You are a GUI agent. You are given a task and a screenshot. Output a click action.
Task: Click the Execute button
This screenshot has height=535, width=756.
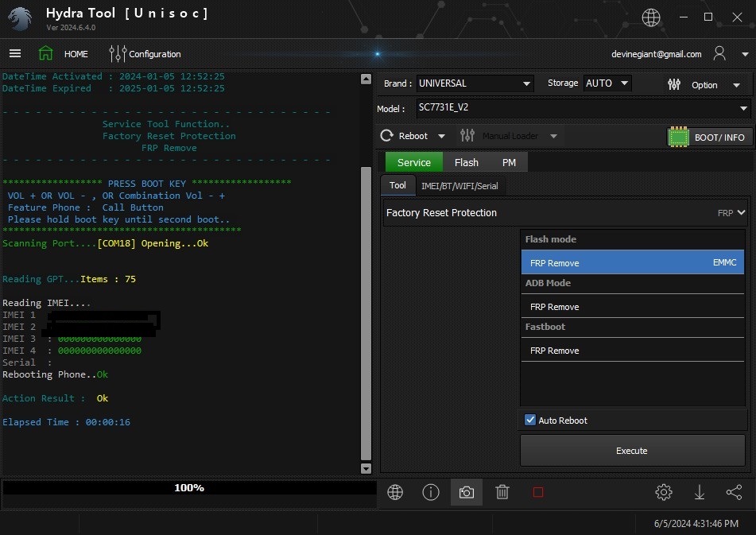(632, 451)
